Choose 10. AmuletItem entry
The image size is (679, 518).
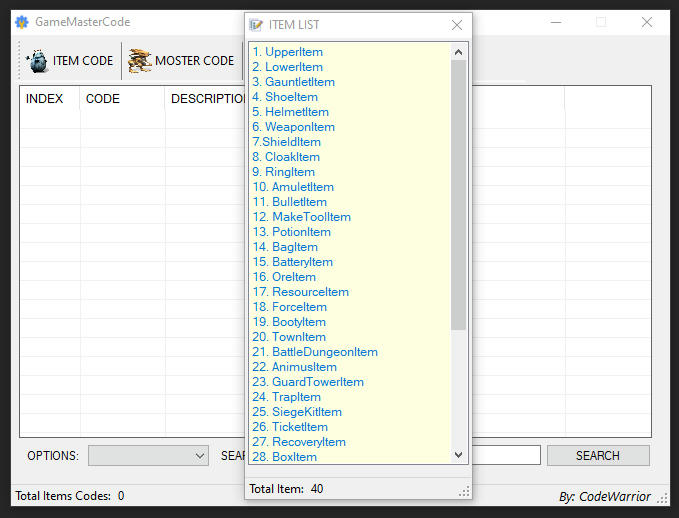pos(293,187)
